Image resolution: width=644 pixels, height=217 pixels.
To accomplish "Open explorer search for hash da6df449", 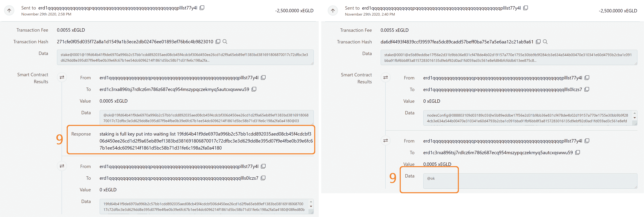I will 545,42.
